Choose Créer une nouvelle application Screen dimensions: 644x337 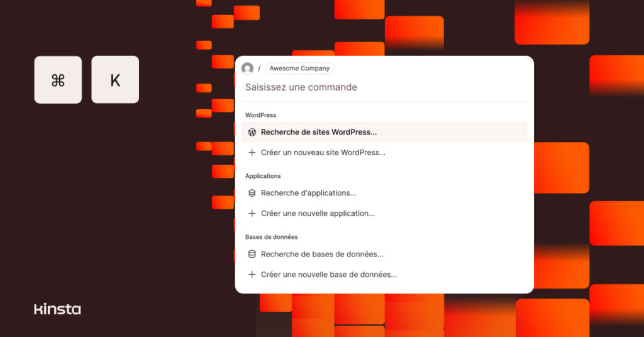[x=384, y=213]
